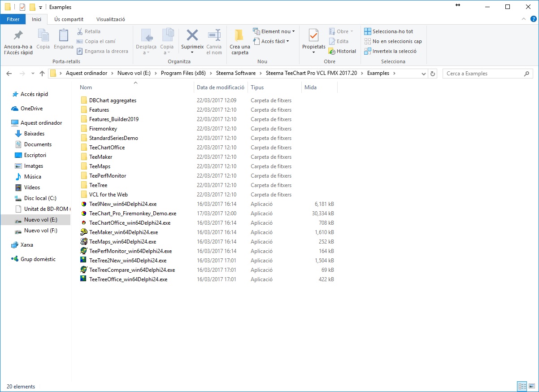
Task: Select Xarxa in navigation pane
Action: point(27,245)
